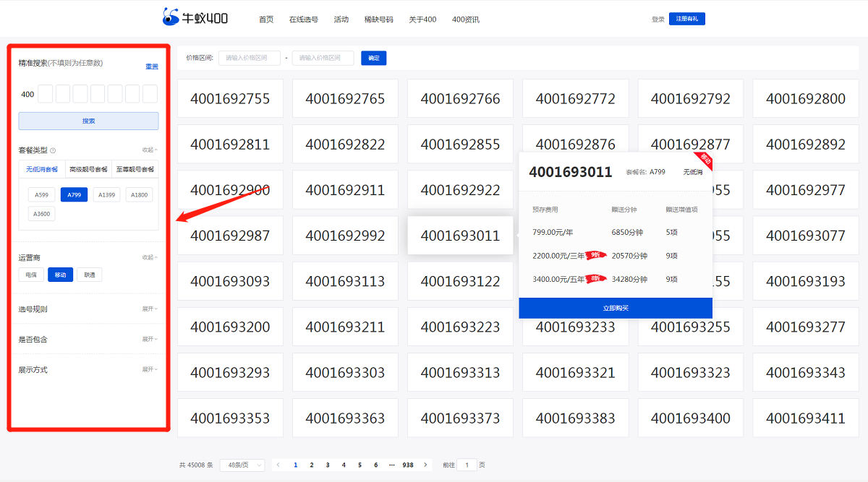Choose 联通 as the carrier
Viewport: 868px width, 482px height.
90,275
